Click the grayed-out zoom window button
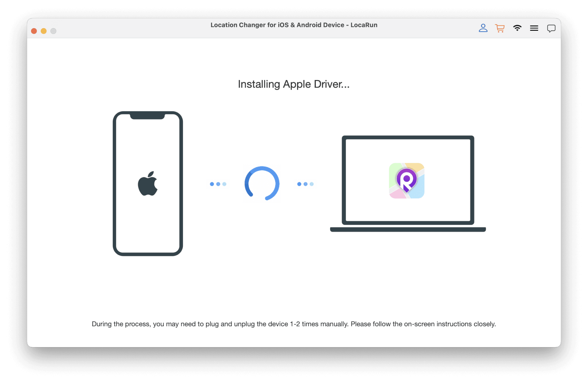This screenshot has width=588, height=383. tap(53, 31)
